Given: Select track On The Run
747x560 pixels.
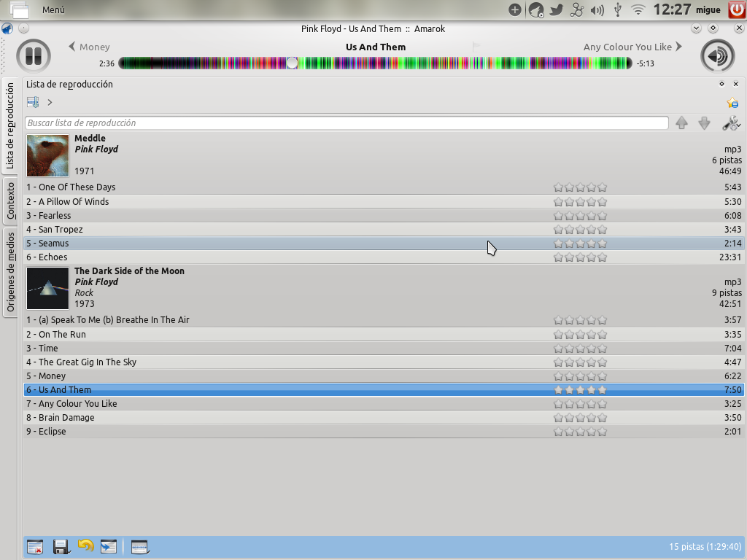Looking at the screenshot, I should point(384,334).
